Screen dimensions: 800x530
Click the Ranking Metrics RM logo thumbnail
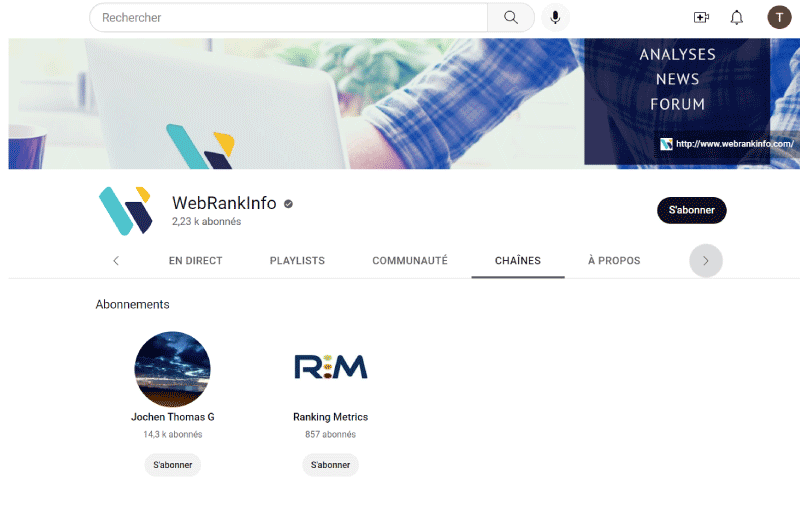click(x=331, y=367)
